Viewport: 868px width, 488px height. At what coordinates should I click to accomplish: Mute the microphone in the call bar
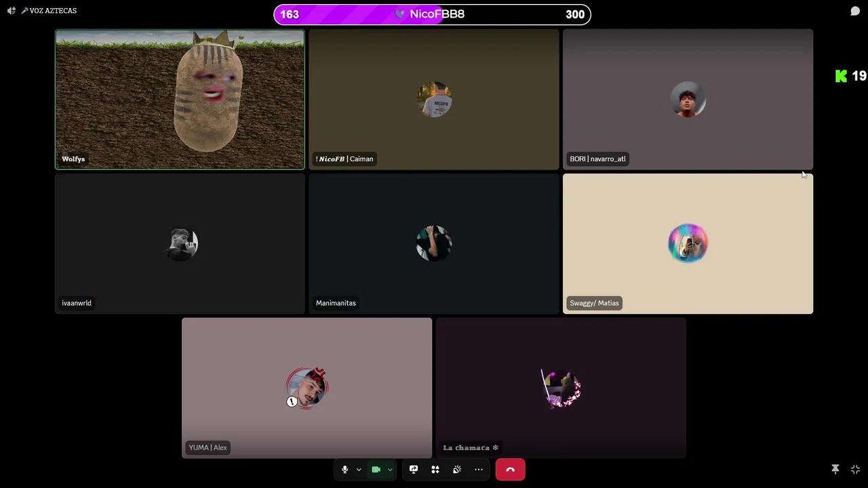pyautogui.click(x=344, y=470)
